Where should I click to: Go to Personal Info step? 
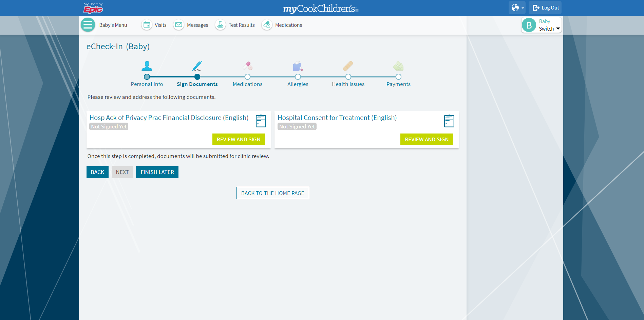point(147,77)
